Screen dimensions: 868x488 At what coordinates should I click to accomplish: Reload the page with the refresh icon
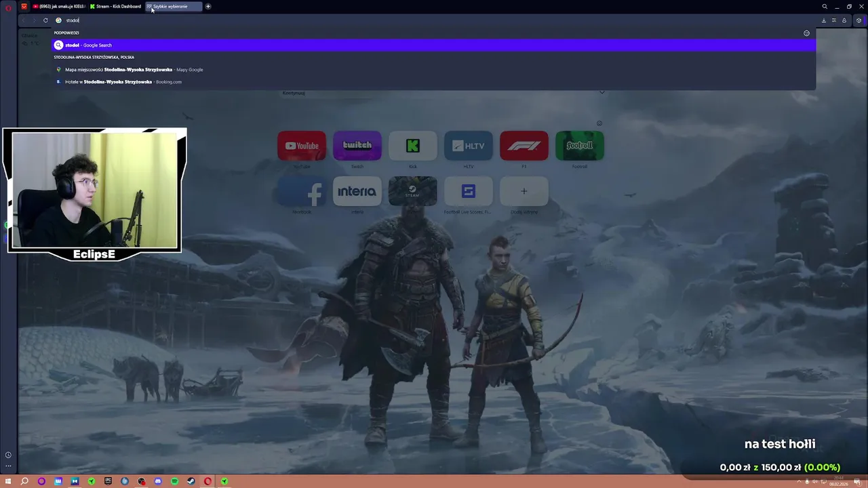[45, 20]
